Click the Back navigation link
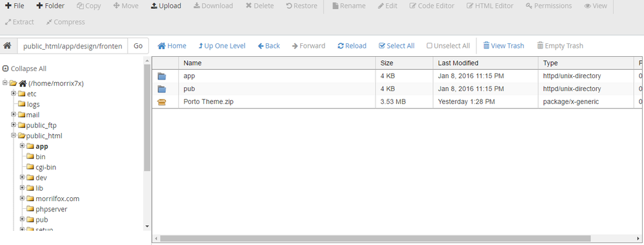644x245 pixels. pyautogui.click(x=268, y=46)
